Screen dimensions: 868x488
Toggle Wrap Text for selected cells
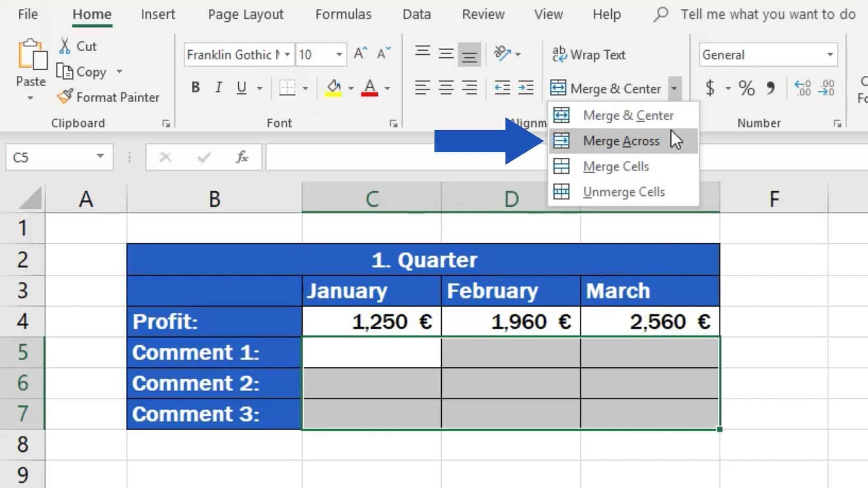coord(589,55)
